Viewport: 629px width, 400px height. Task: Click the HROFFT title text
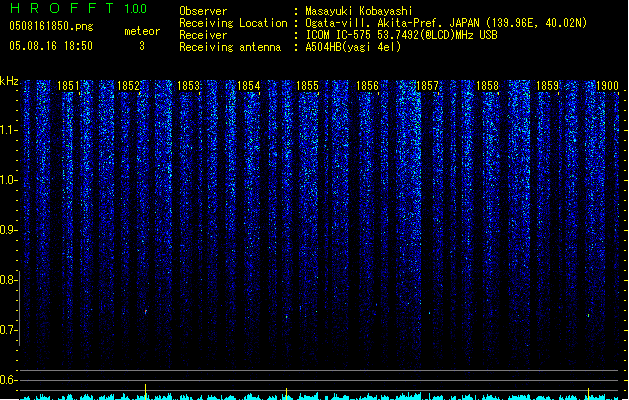(62, 8)
